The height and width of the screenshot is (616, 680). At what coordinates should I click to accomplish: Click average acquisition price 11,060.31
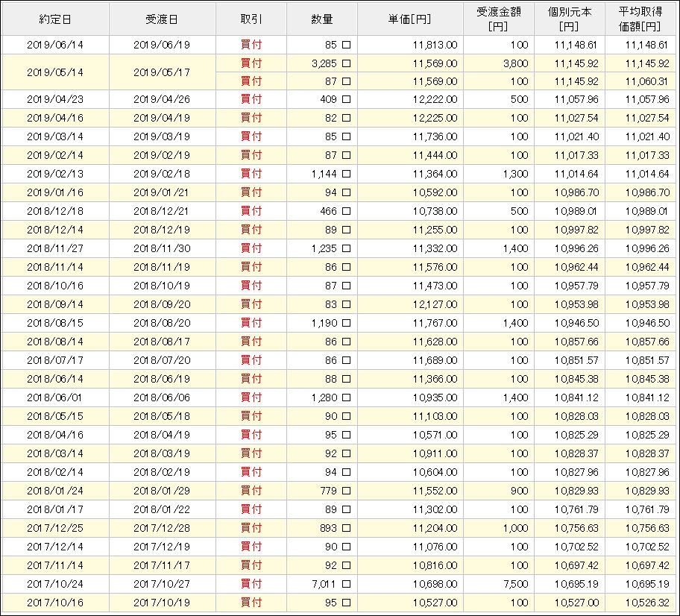(x=647, y=81)
